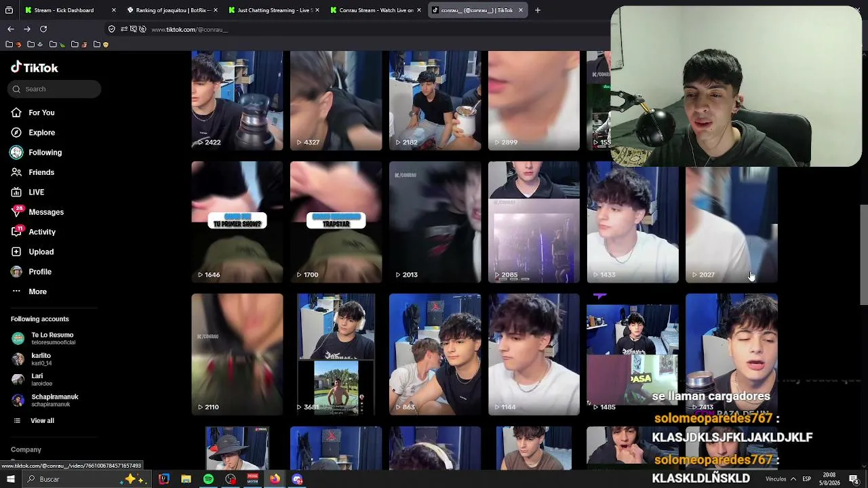The height and width of the screenshot is (488, 868).
Task: Click the ESP language indicator
Action: tap(806, 479)
